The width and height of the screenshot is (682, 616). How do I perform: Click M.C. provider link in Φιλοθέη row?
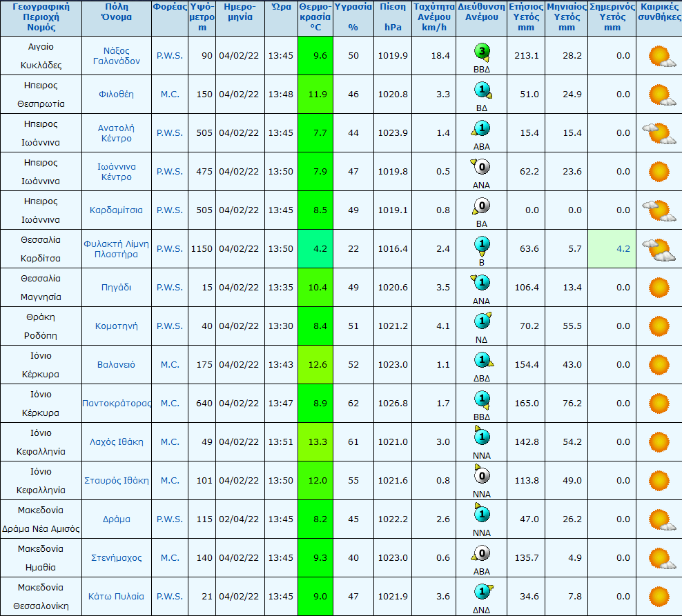click(x=170, y=95)
